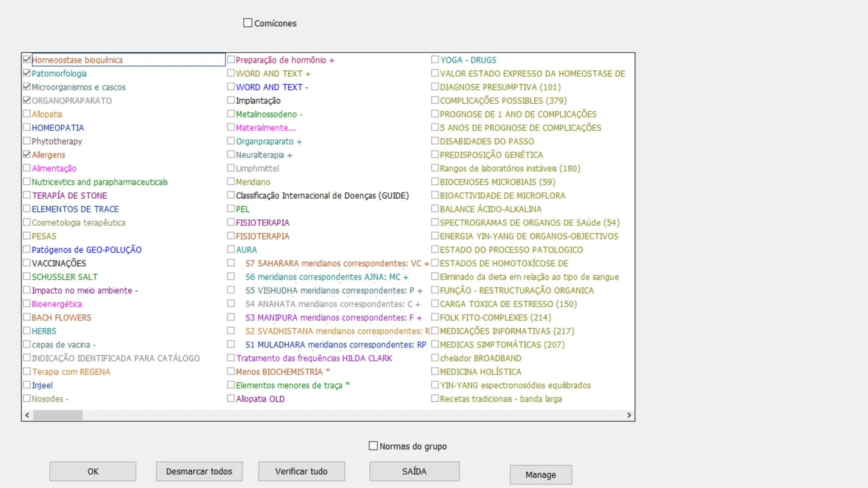Viewport: 868px width, 488px height.
Task: Click the list's left scroll arrow
Action: (27, 415)
